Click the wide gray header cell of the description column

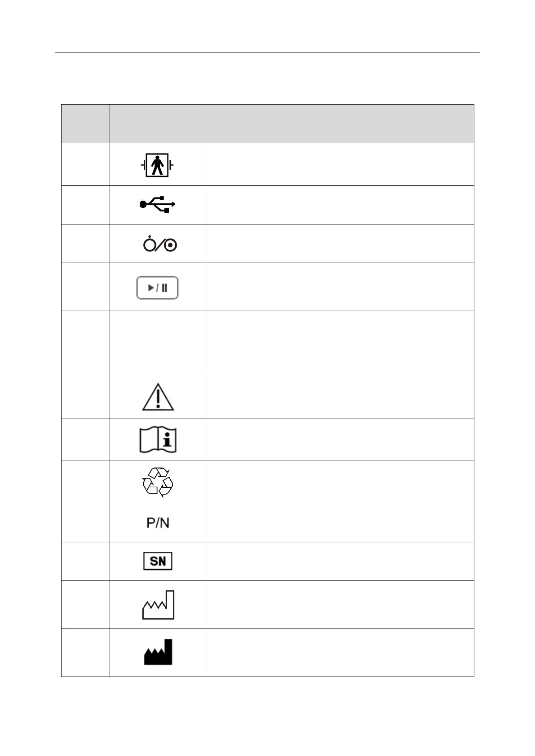(x=340, y=124)
